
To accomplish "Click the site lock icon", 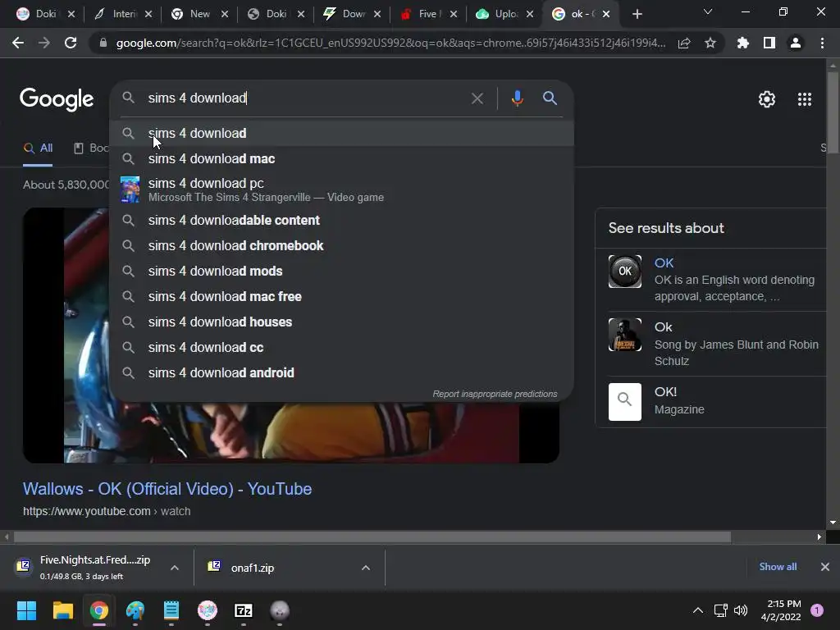I will point(103,43).
